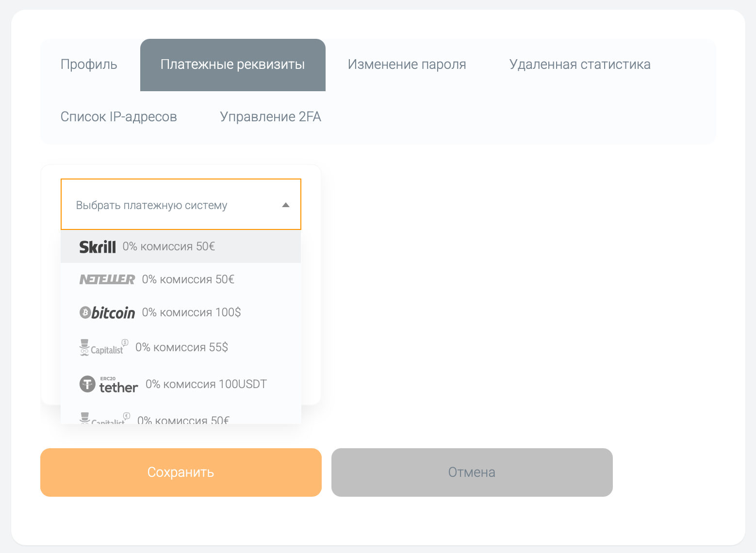The width and height of the screenshot is (756, 553).
Task: Select the Платежные реквизиты tab
Action: pos(232,65)
